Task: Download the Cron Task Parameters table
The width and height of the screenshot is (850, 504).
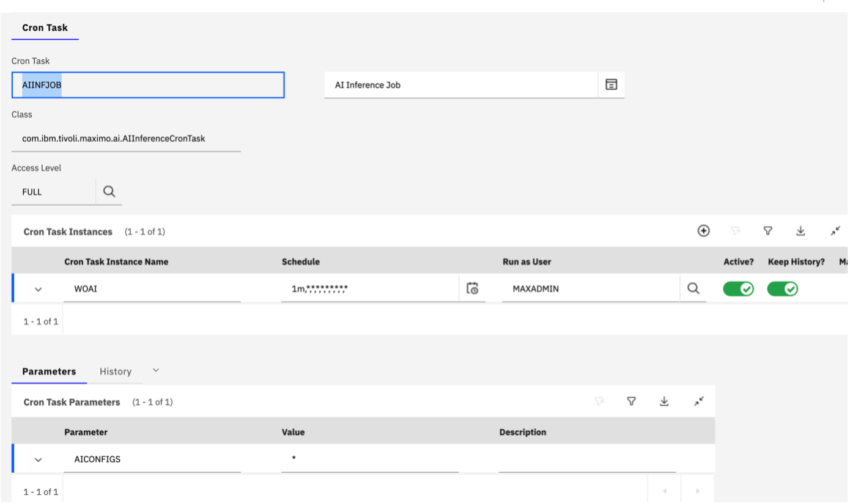Action: tap(664, 401)
